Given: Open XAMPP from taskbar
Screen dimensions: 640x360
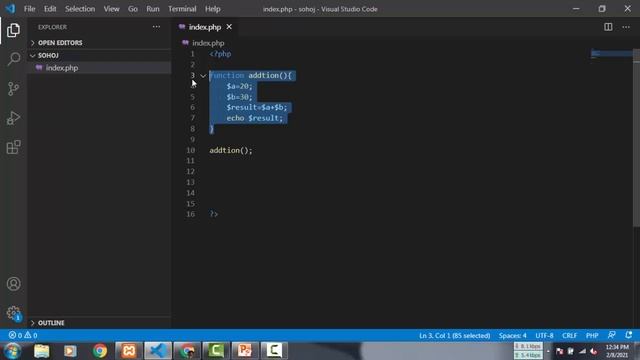Looking at the screenshot, I should pyautogui.click(x=129, y=351).
